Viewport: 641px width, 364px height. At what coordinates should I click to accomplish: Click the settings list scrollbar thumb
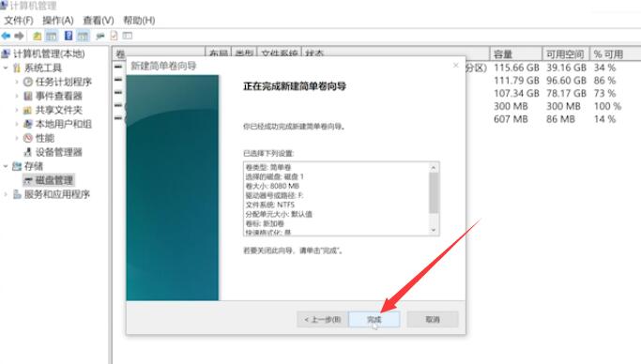pos(434,193)
